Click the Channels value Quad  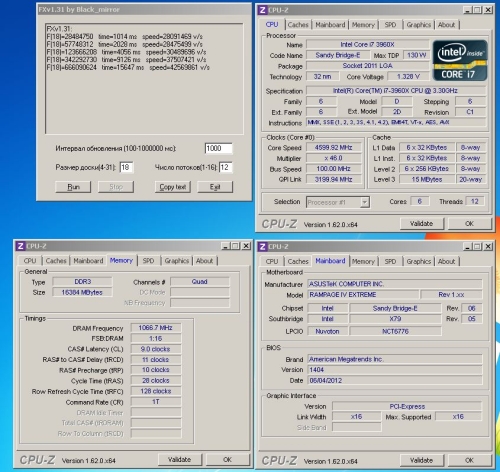click(200, 282)
